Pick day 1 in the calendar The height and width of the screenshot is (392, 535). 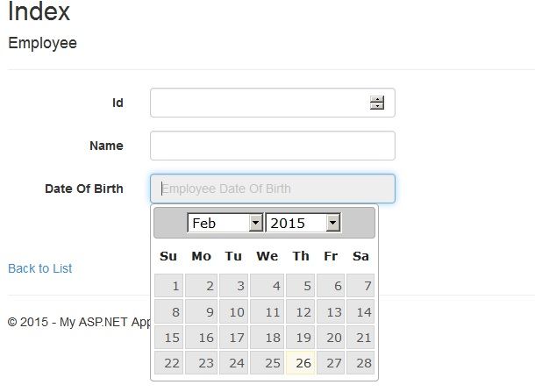169,286
